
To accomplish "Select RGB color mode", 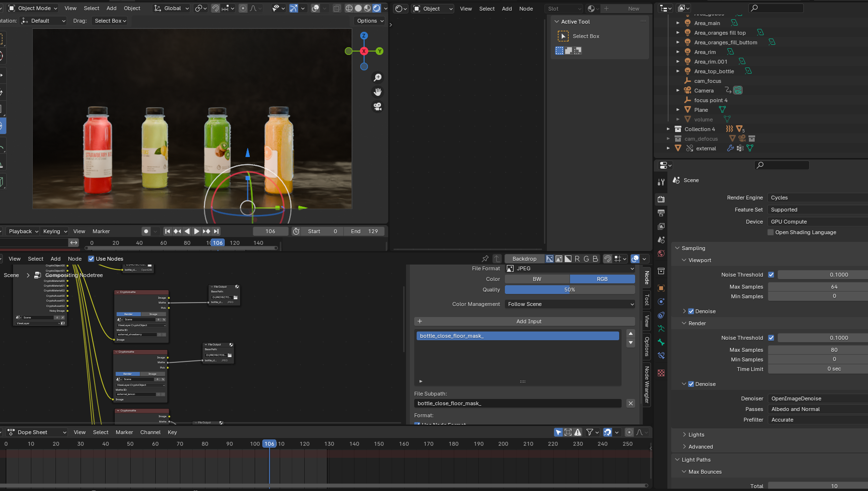I will (602, 279).
